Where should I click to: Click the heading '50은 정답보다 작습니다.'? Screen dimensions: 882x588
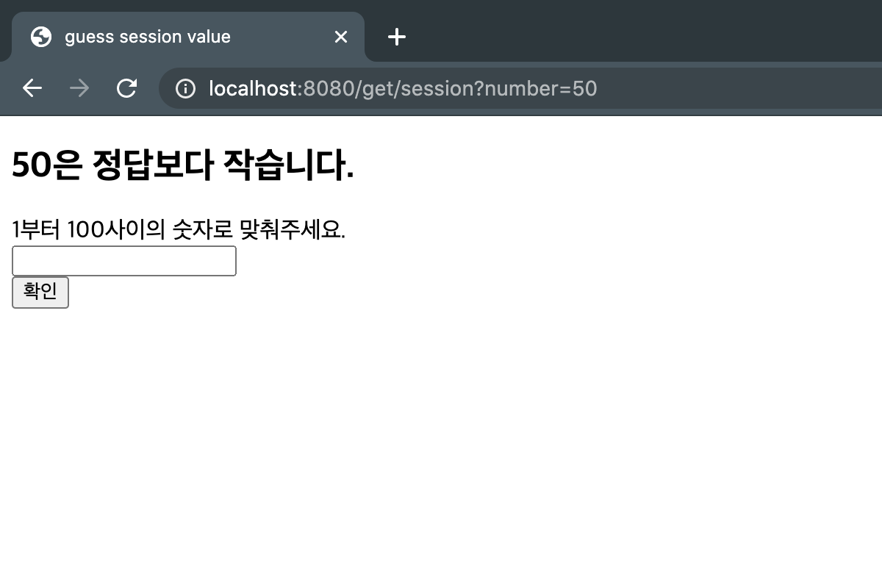182,164
